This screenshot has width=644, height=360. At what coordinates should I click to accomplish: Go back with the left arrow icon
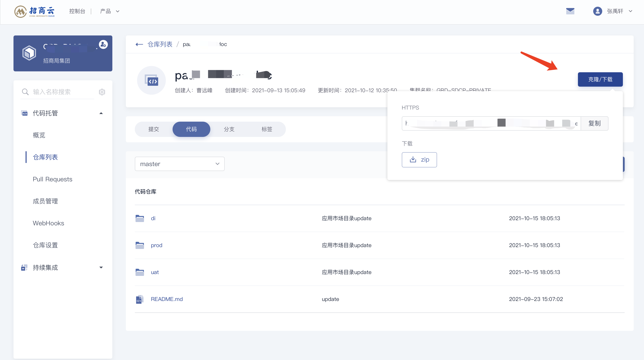(139, 44)
